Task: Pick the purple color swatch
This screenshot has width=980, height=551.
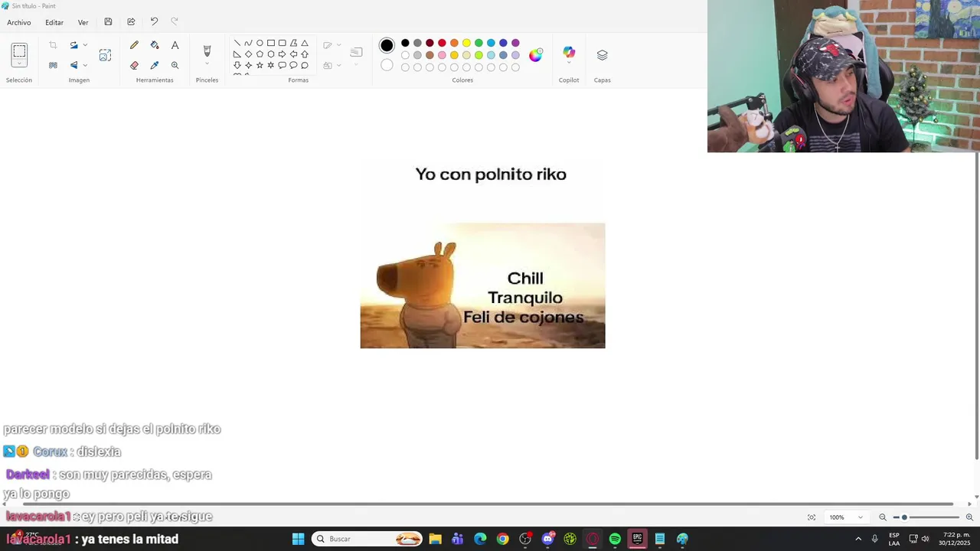Action: coord(515,43)
